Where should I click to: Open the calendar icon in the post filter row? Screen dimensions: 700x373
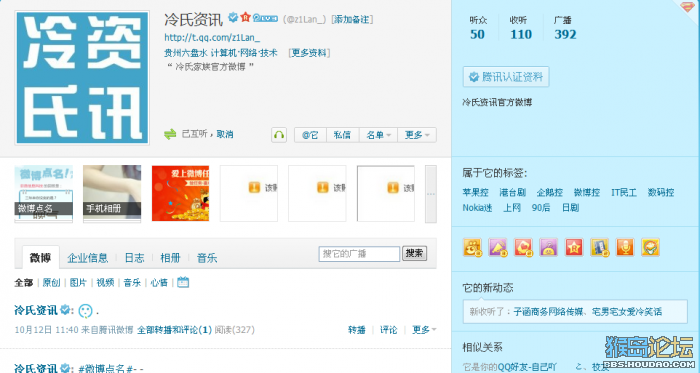pyautogui.click(x=183, y=282)
